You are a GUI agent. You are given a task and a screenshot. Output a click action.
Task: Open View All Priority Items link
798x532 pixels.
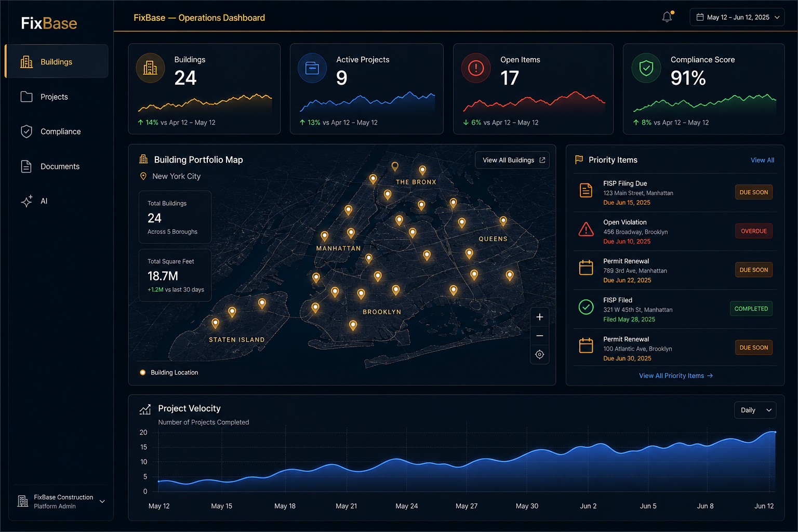[x=676, y=376]
